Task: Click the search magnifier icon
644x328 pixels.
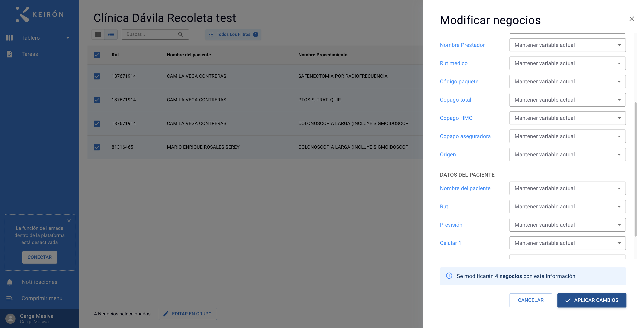Action: tap(181, 34)
